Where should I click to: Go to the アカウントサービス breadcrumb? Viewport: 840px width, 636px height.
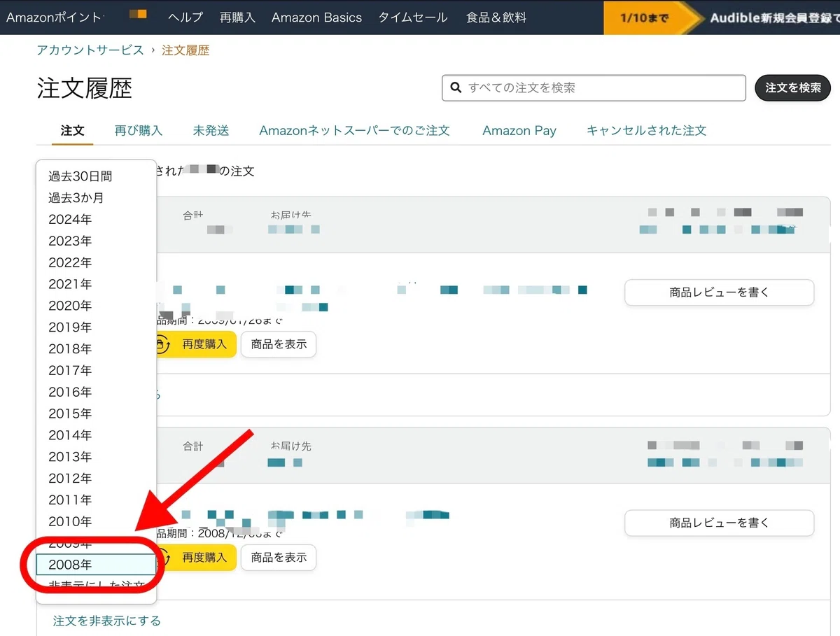[90, 50]
